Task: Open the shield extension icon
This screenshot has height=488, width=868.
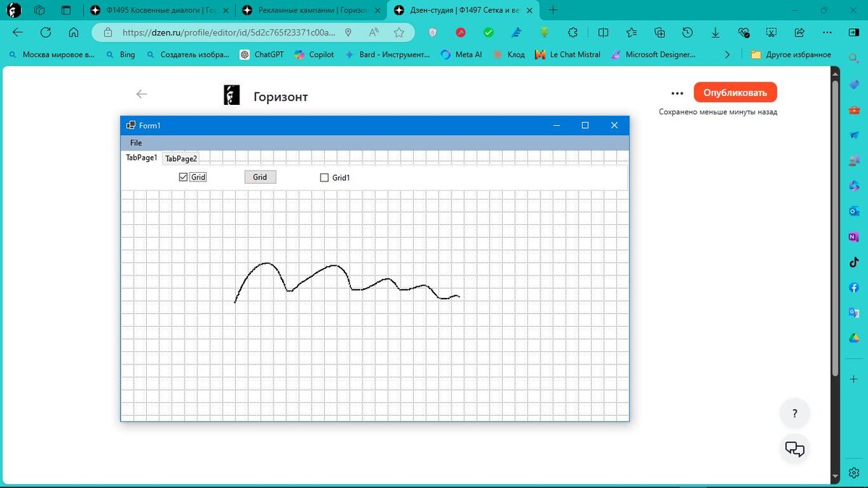Action: (433, 33)
